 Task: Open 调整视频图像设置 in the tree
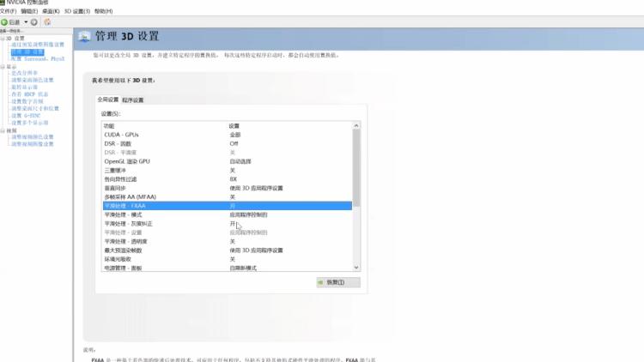point(33,144)
